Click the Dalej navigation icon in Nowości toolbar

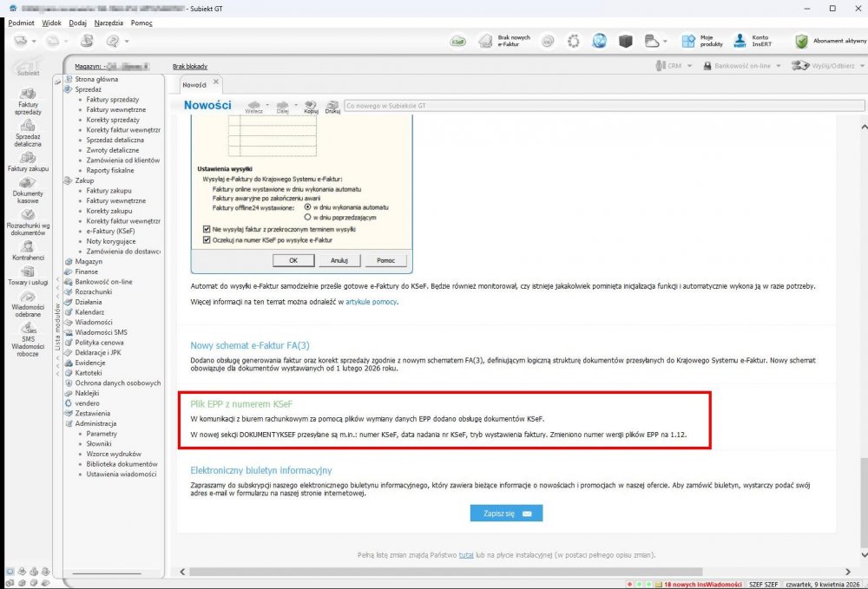point(282,105)
